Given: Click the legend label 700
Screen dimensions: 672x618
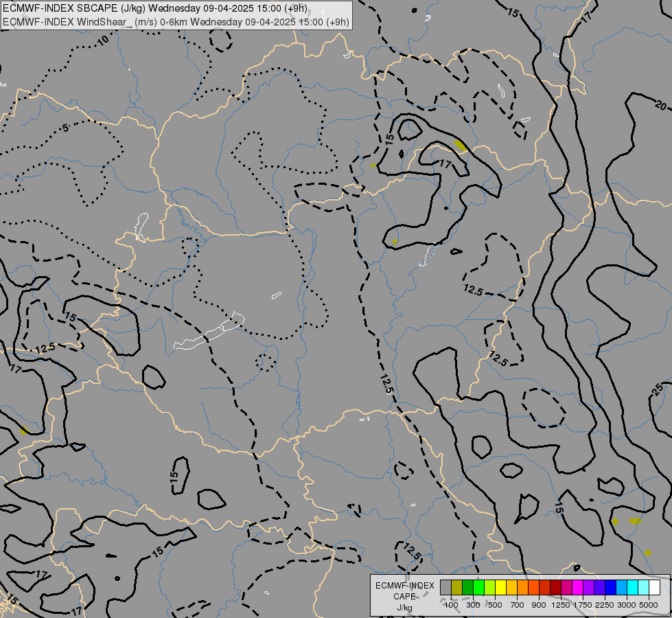Looking at the screenshot, I should [518, 605].
